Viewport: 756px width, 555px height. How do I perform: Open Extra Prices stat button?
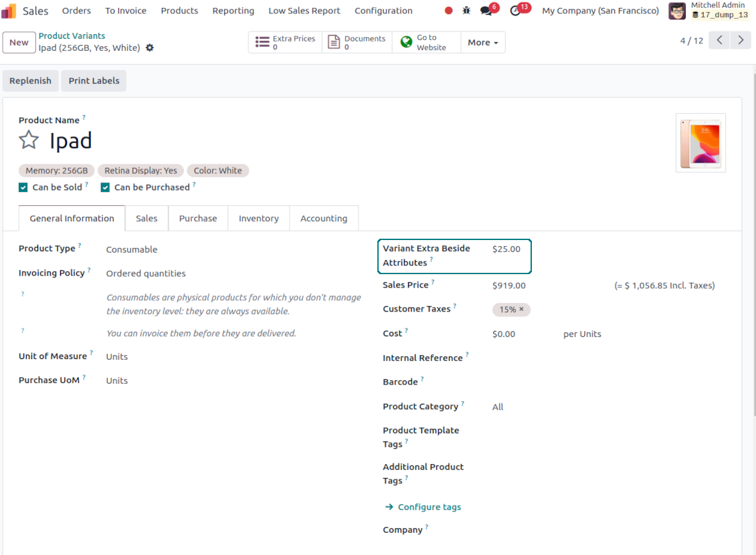point(286,42)
